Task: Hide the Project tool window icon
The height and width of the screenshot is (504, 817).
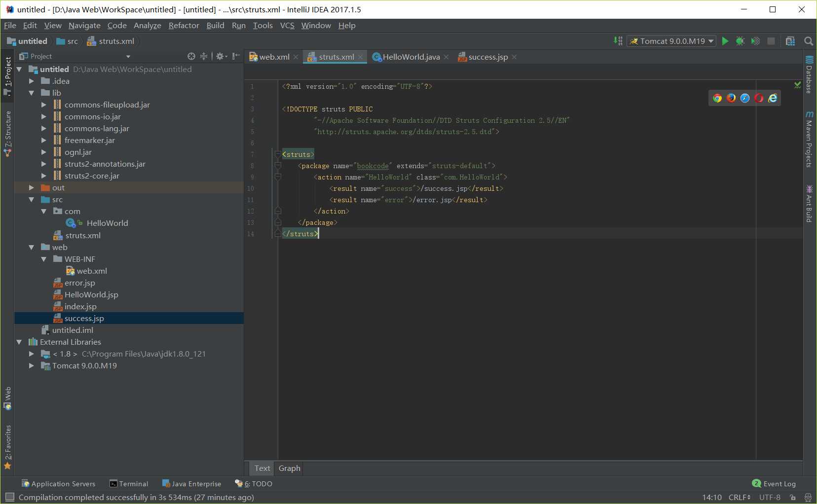Action: (x=236, y=56)
